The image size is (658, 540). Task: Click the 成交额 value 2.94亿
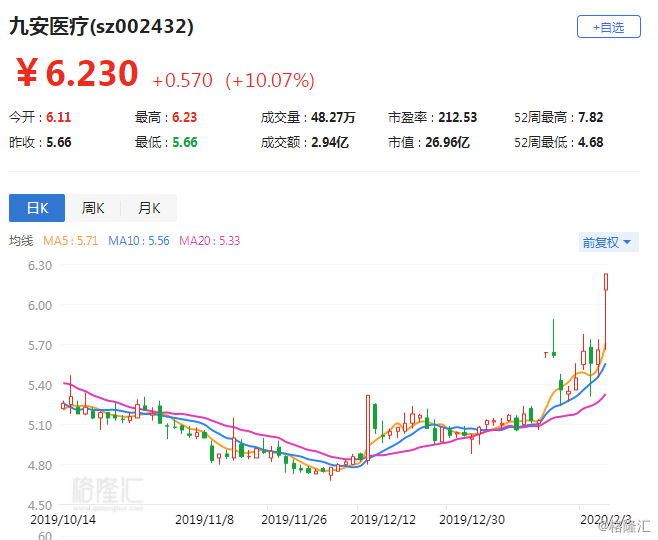[329, 142]
